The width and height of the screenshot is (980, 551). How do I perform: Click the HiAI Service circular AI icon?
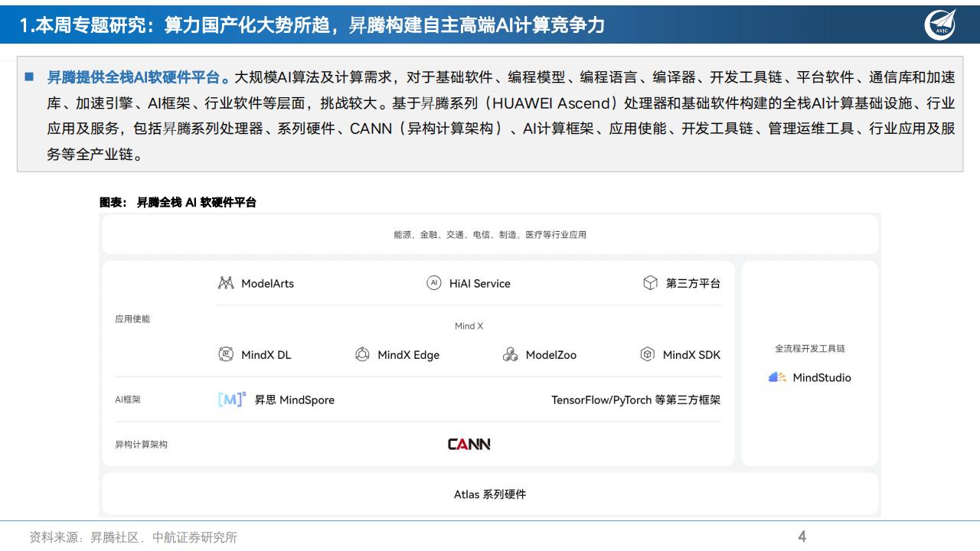(x=434, y=283)
